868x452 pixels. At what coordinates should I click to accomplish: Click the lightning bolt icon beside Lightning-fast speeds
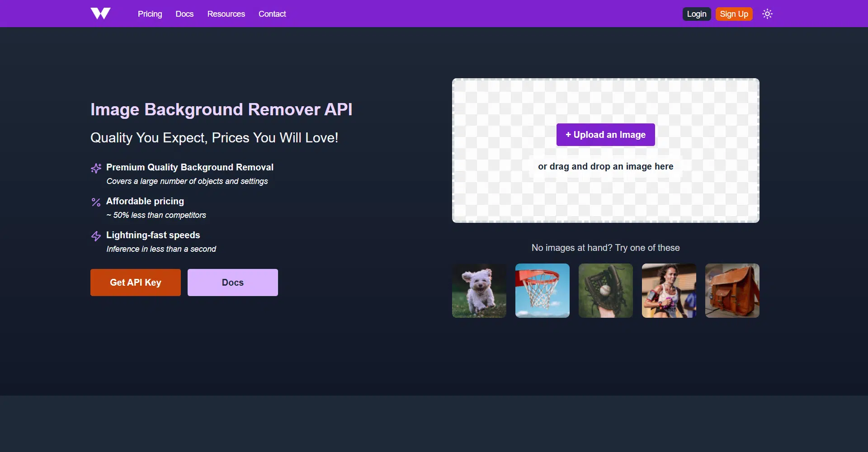96,236
